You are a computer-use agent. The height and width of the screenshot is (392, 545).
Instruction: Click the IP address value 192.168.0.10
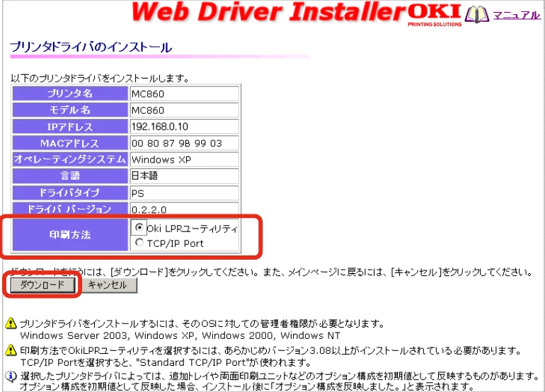(x=185, y=127)
